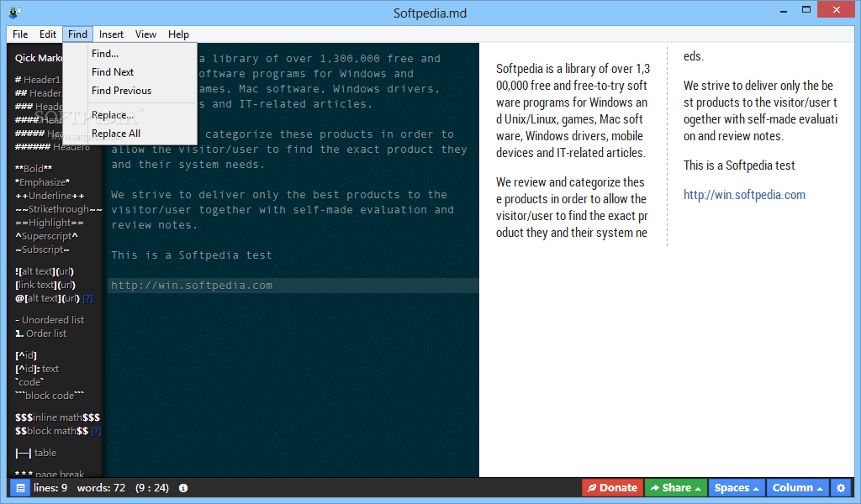Open the Share dropdown
The height and width of the screenshot is (504, 861).
(x=675, y=487)
